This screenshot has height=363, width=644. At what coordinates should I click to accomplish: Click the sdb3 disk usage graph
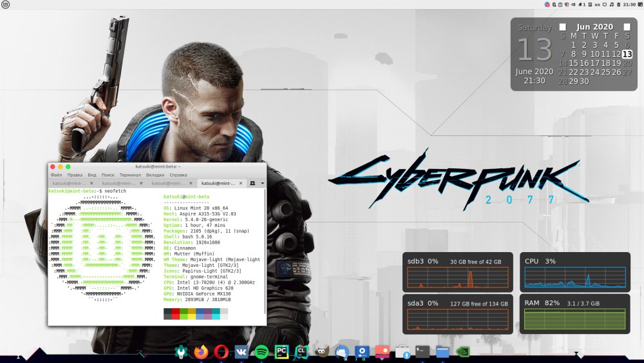click(457, 277)
